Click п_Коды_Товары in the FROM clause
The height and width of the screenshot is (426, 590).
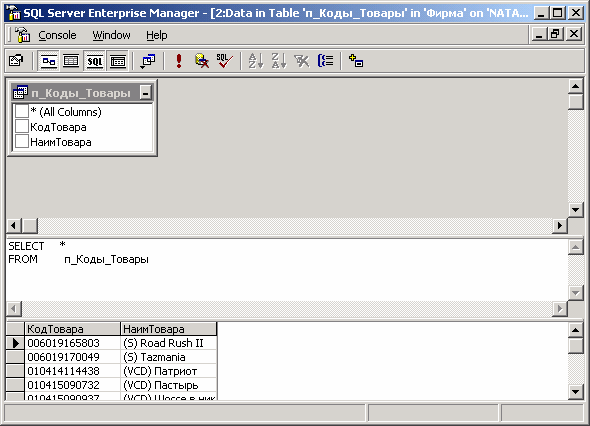[x=106, y=259]
